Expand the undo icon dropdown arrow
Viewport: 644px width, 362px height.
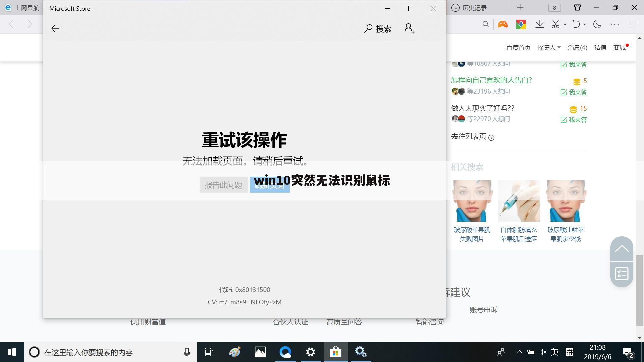[x=584, y=24]
